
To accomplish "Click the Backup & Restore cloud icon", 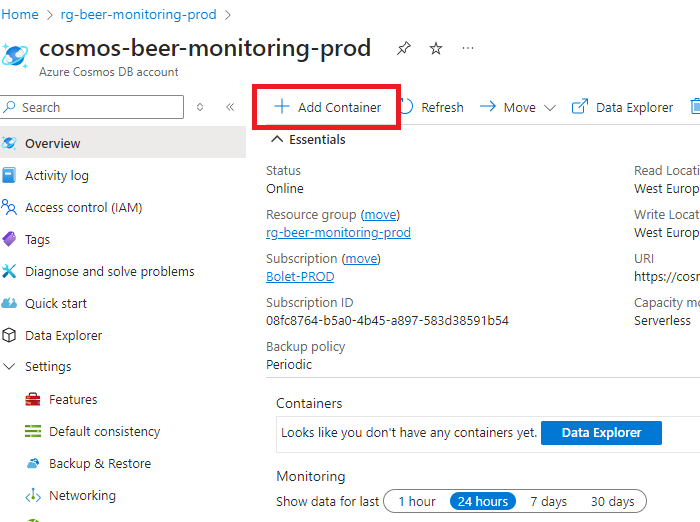I will pos(33,464).
